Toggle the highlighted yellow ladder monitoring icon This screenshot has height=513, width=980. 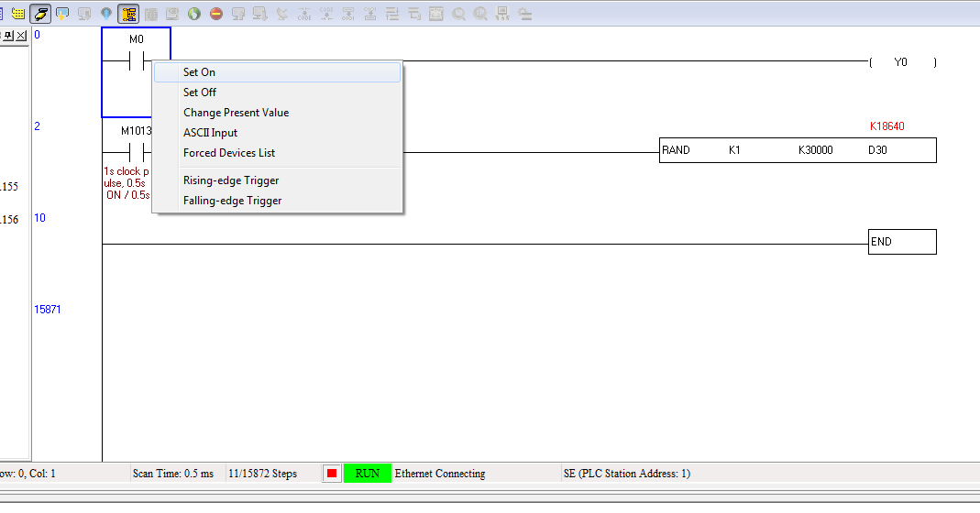[128, 14]
